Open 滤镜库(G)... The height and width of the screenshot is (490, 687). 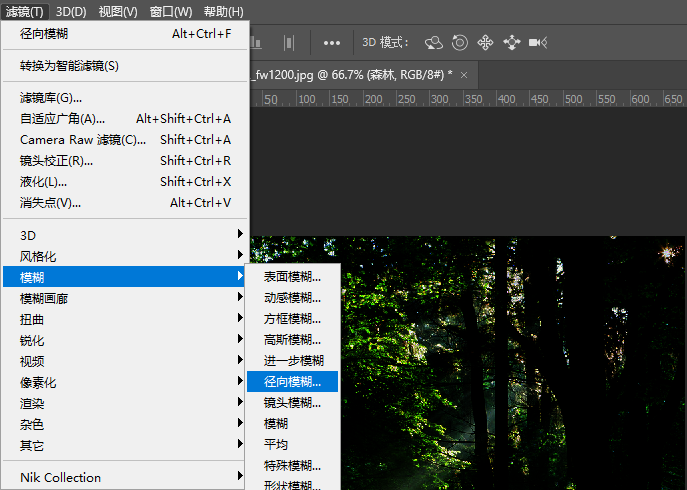[125, 98]
